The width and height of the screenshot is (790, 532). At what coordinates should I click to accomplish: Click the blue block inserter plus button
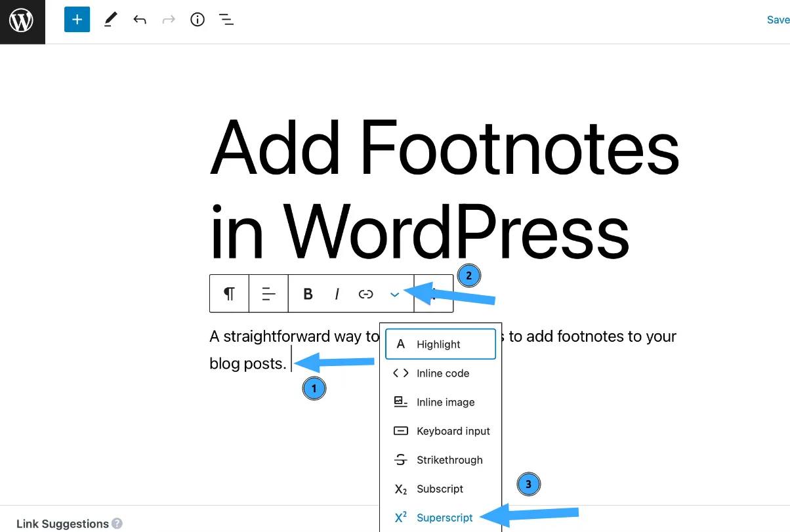coord(77,20)
